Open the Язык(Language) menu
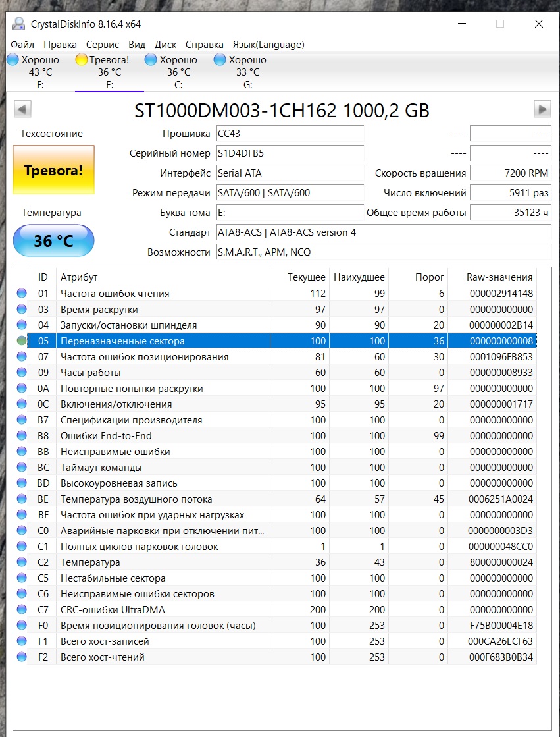560x737 pixels. pos(268,45)
